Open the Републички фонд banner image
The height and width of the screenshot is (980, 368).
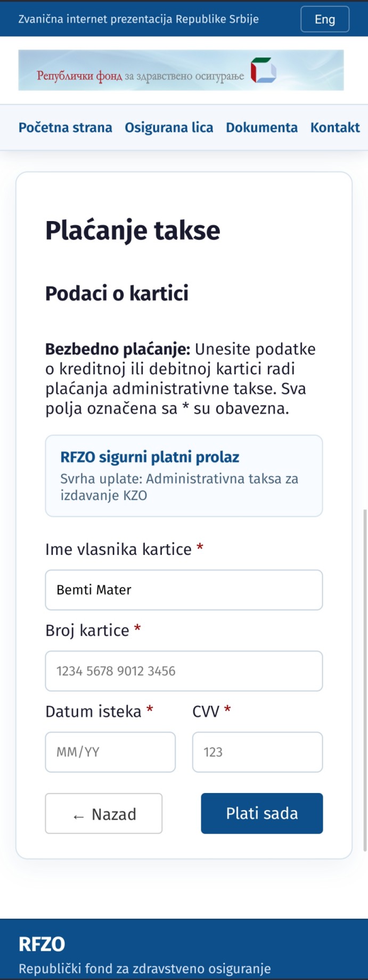[x=181, y=70]
